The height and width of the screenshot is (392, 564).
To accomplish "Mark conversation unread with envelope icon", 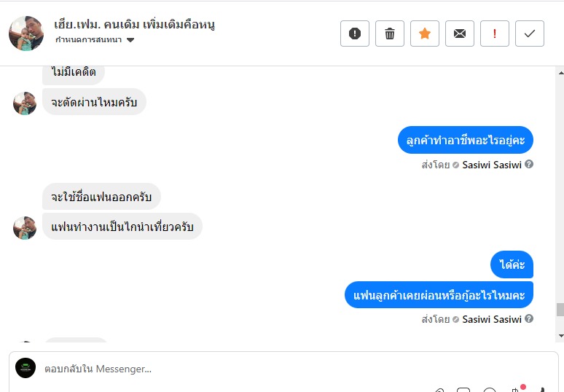I will coord(460,34).
